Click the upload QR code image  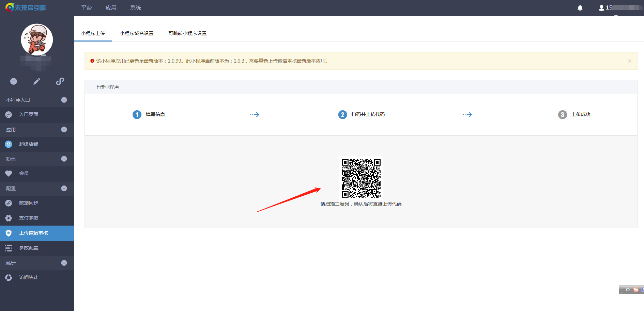click(x=361, y=178)
